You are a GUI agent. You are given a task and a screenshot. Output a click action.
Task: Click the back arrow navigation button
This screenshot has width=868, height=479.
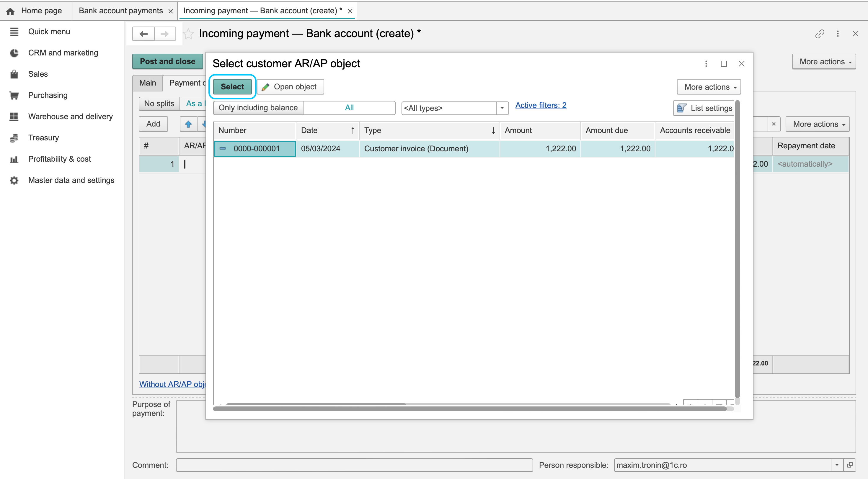(143, 34)
